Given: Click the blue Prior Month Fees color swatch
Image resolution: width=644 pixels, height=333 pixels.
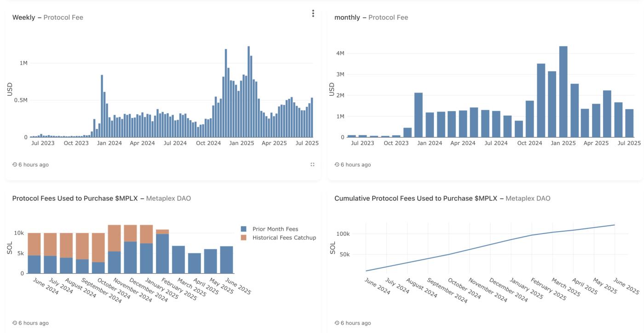Looking at the screenshot, I should tap(244, 229).
